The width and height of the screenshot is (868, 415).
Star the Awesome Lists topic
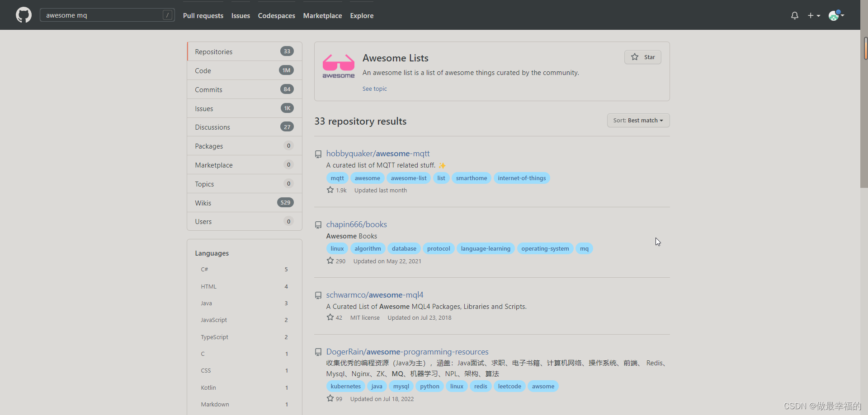[x=642, y=57]
